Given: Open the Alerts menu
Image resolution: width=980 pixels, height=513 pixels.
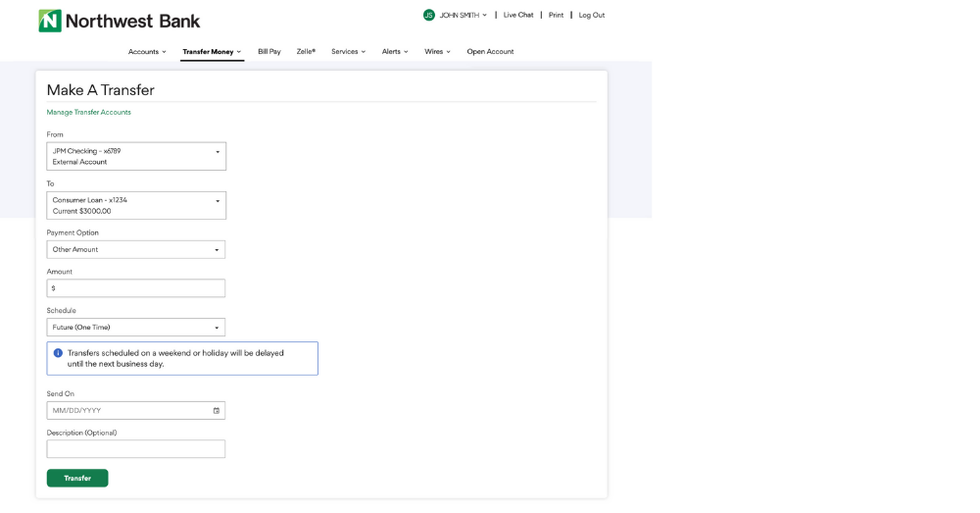Looking at the screenshot, I should (395, 52).
